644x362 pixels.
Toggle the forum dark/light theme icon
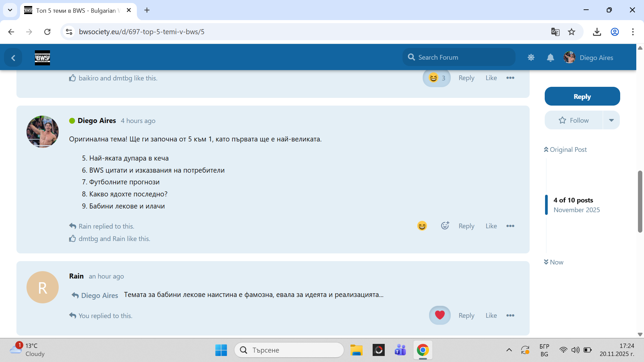click(x=531, y=58)
